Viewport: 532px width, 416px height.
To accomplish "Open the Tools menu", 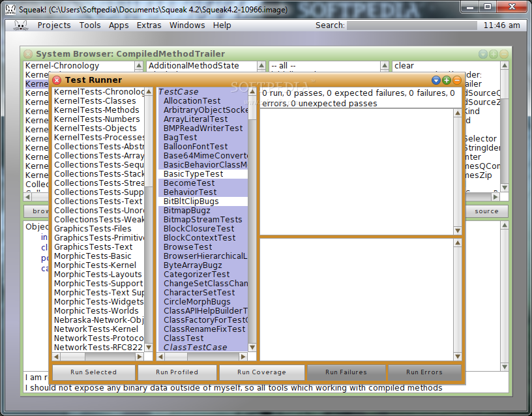I will pos(90,25).
